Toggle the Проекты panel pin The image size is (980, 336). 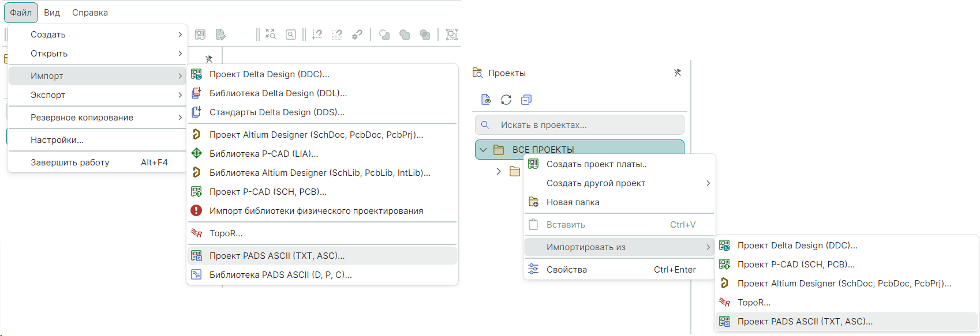[x=678, y=73]
